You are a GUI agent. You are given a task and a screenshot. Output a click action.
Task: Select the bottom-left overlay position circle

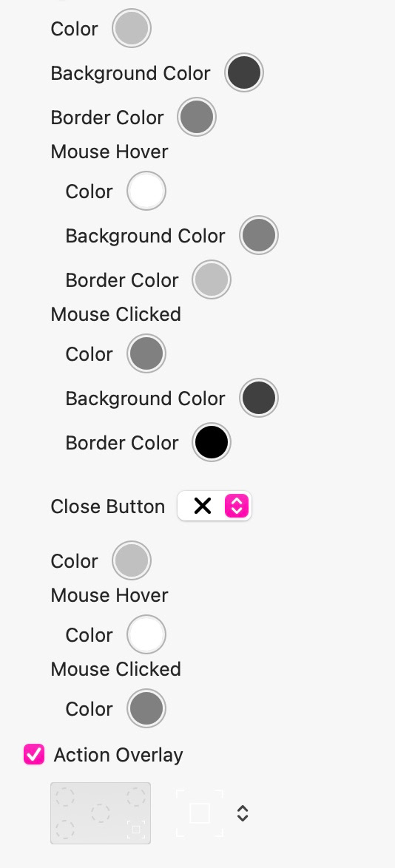[x=65, y=830]
